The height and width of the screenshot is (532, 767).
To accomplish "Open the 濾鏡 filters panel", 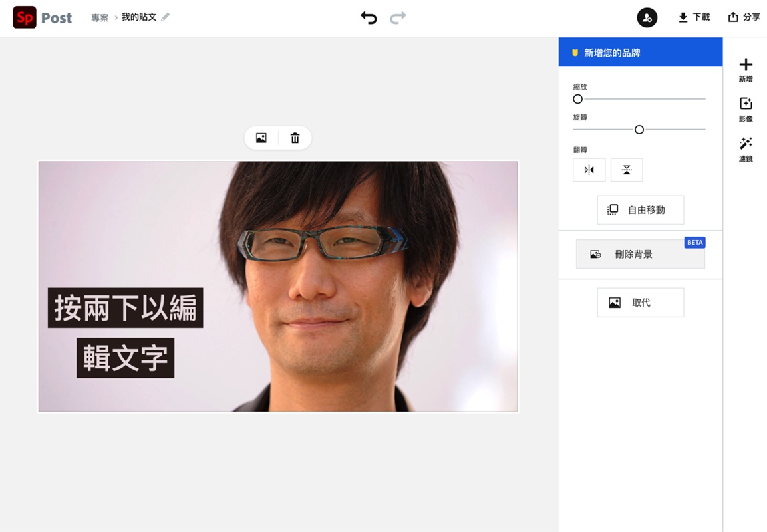I will (x=746, y=149).
